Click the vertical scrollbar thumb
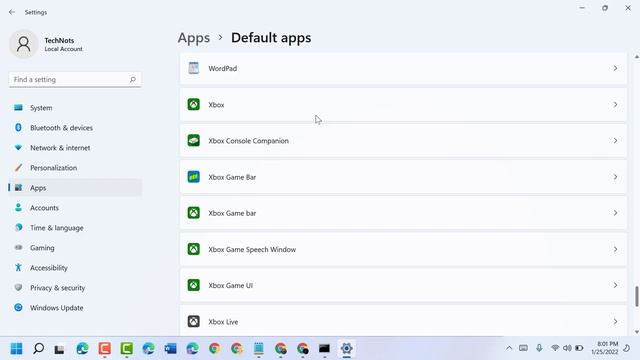 point(636,296)
